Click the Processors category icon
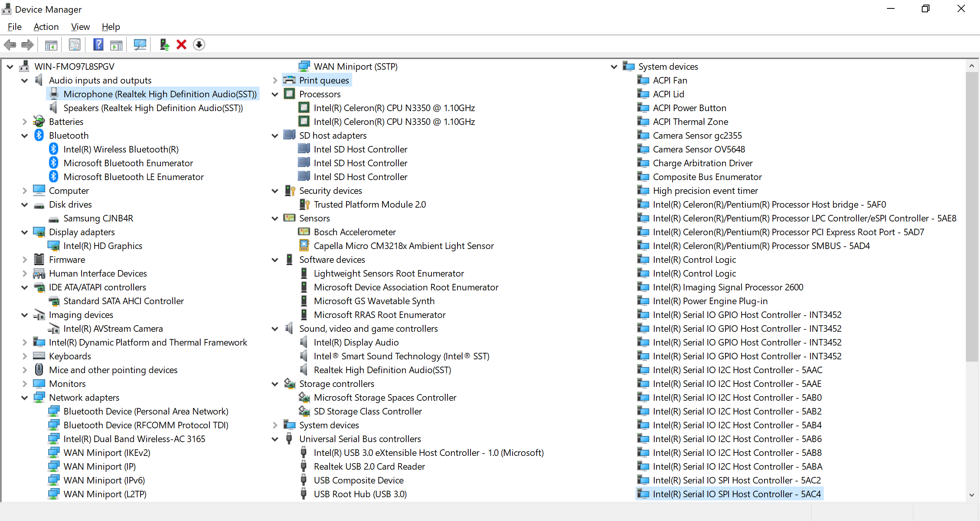This screenshot has height=521, width=980. (x=289, y=94)
